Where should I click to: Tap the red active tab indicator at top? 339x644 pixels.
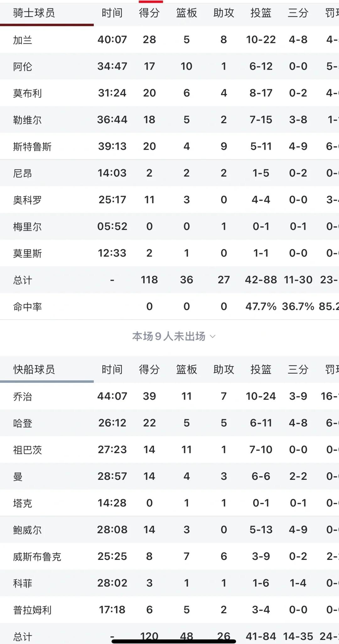coord(151,2)
